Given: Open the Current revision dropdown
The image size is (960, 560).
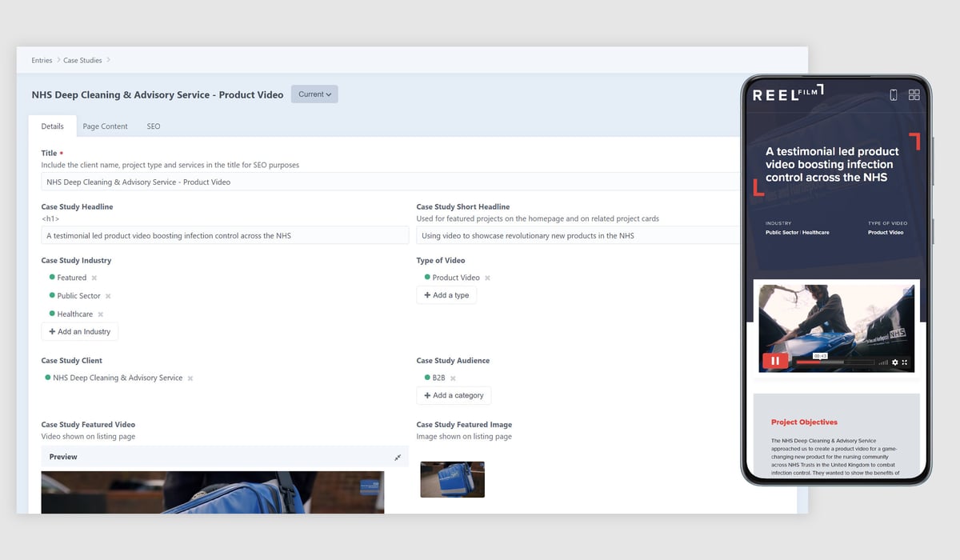Looking at the screenshot, I should coord(314,94).
